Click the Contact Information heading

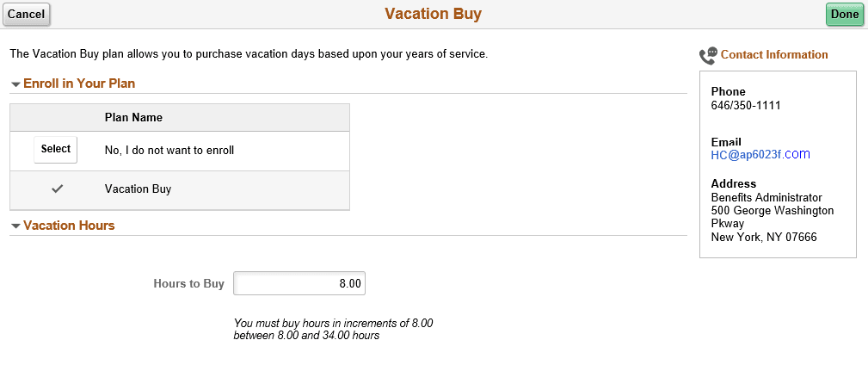point(774,55)
